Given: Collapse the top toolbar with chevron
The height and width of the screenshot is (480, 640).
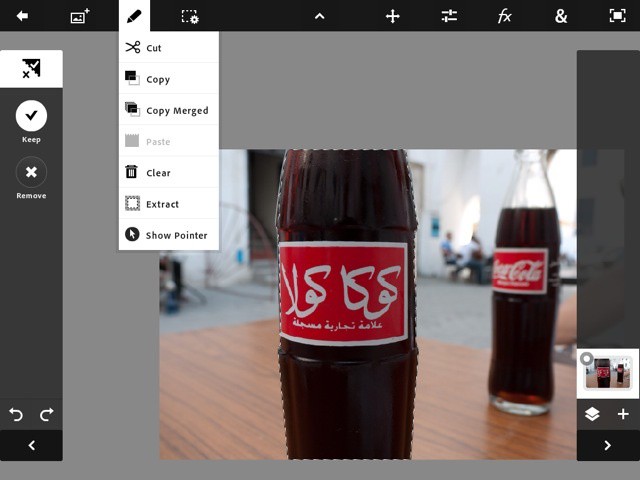Looking at the screenshot, I should tap(319, 16).
